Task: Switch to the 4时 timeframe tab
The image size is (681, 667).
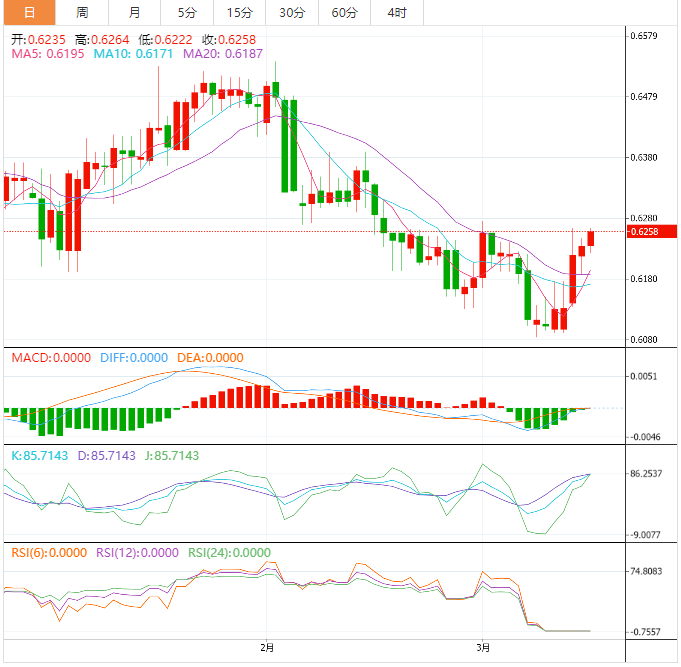Action: 397,13
